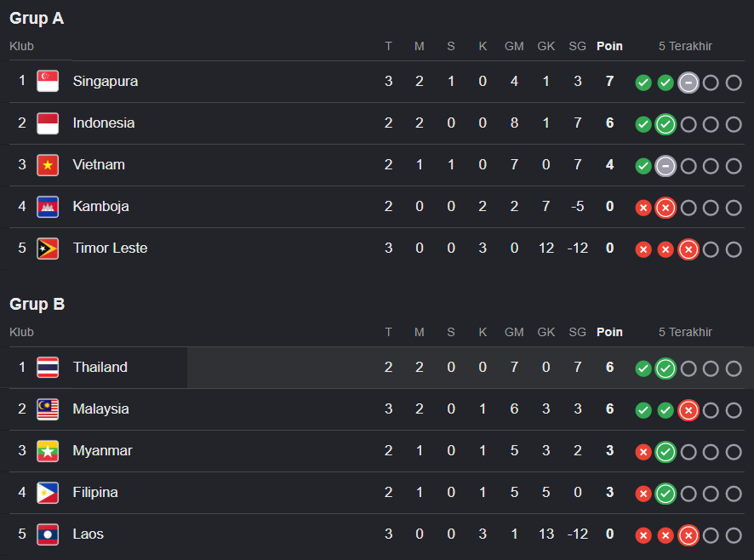Click the Kamboja flag icon
The image size is (754, 560).
[x=48, y=207]
